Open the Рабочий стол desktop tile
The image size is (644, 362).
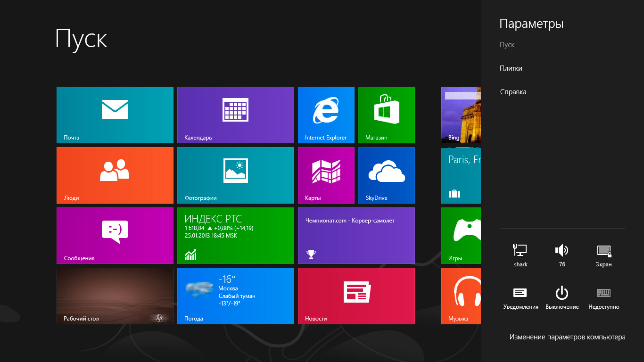pyautogui.click(x=115, y=296)
